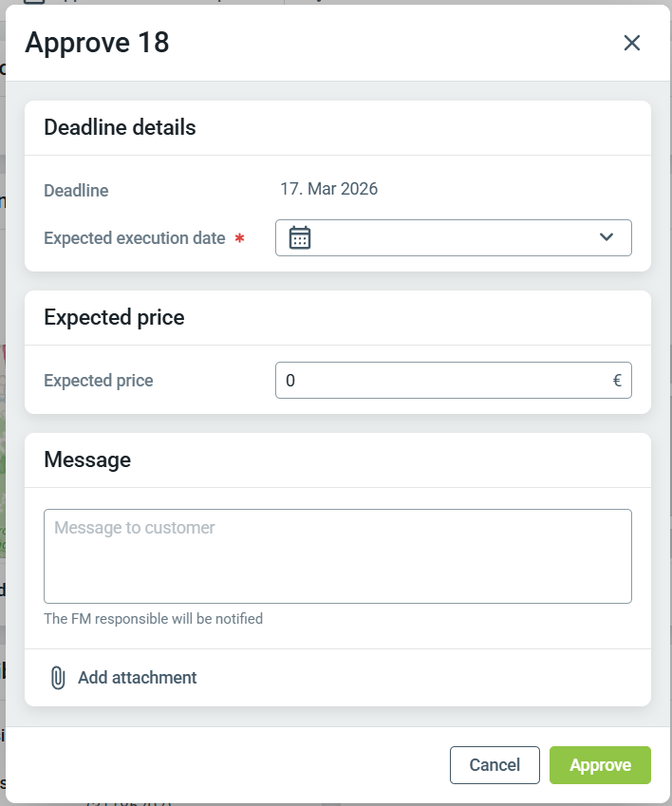This screenshot has height=806, width=672.
Task: Click the Deadline details section heading
Action: point(120,127)
